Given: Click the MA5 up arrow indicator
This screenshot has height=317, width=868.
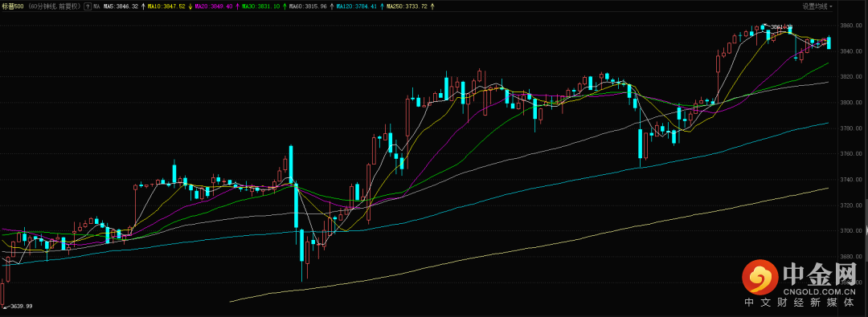Looking at the screenshot, I should tap(143, 6).
